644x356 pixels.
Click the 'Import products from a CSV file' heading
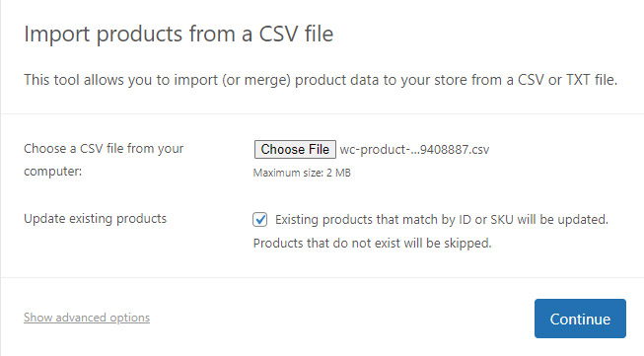(x=179, y=34)
